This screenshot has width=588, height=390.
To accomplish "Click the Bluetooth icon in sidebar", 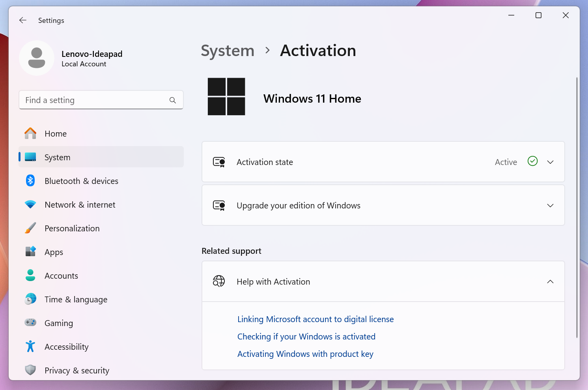I will click(30, 181).
